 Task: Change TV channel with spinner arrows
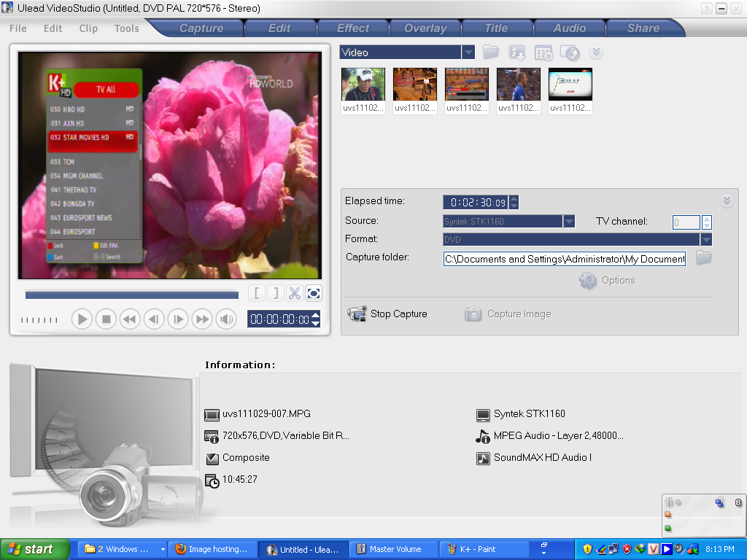707,222
